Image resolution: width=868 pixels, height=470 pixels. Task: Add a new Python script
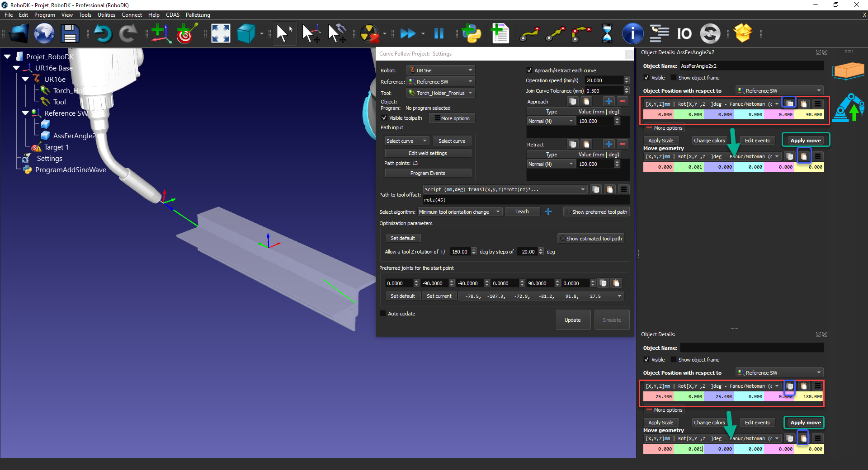[472, 34]
